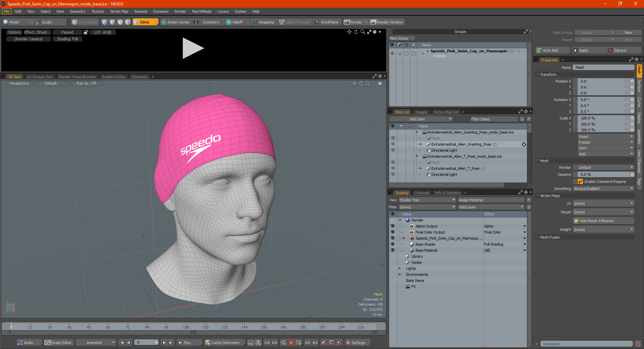Screen dimensions: 644x349
Task: Open the Vertex Map menu
Action: pos(119,11)
